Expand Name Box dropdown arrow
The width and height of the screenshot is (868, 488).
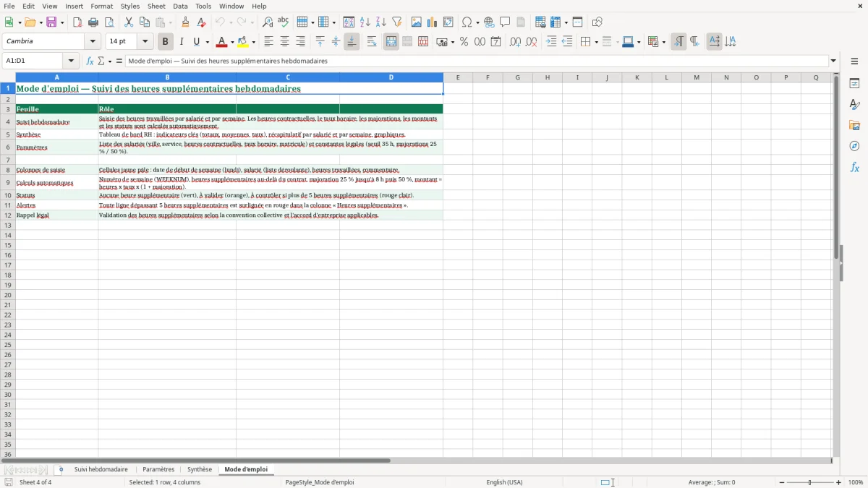pos(71,61)
